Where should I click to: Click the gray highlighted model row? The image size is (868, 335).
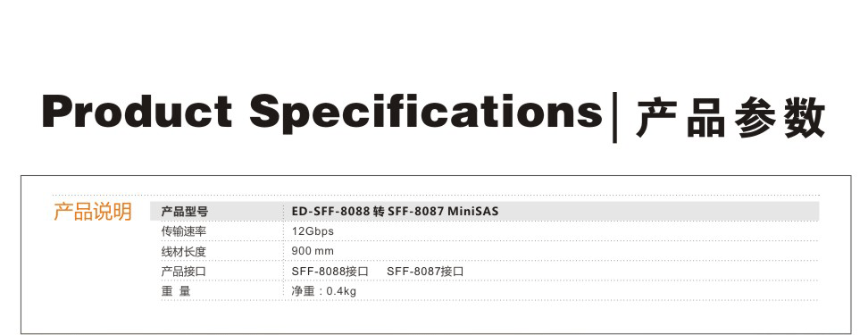[x=484, y=212]
